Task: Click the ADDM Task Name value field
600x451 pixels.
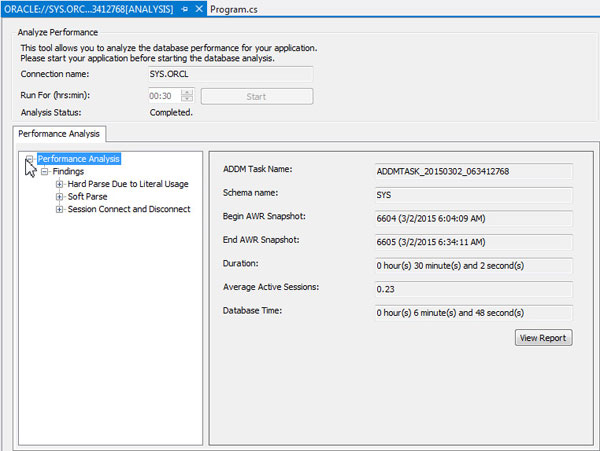Action: 474,171
